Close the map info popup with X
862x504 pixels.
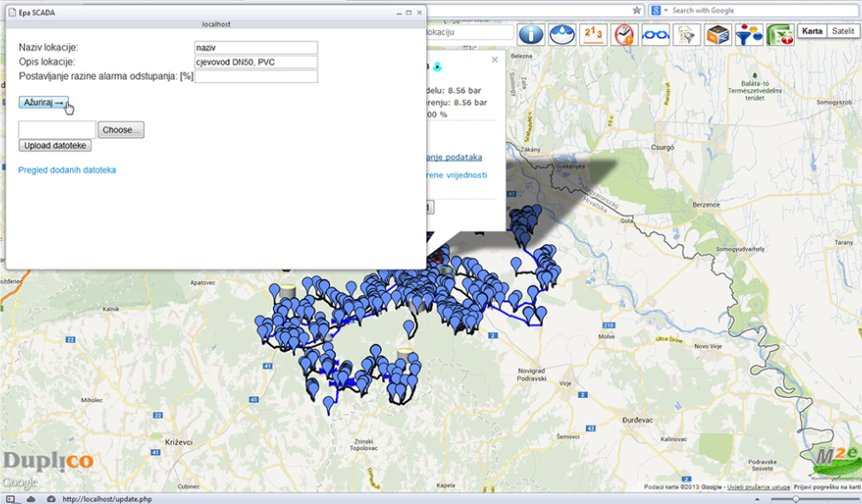pyautogui.click(x=495, y=59)
